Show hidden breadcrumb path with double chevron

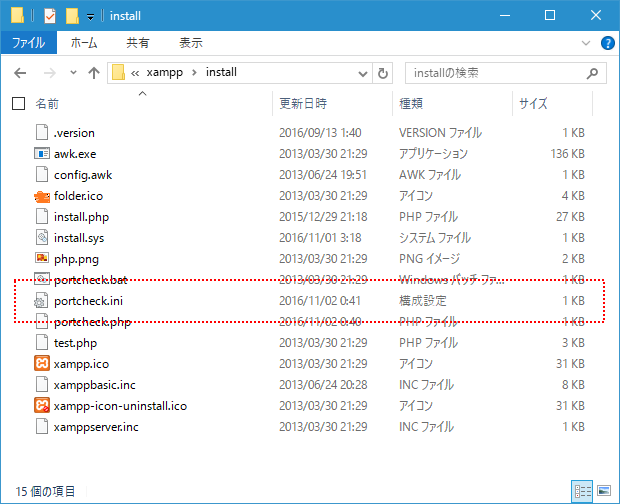tap(135, 74)
